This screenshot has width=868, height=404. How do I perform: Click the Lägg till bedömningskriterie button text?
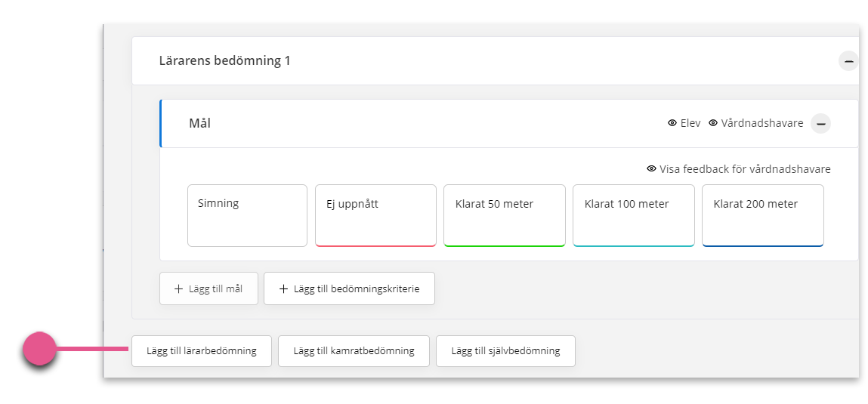(x=357, y=288)
